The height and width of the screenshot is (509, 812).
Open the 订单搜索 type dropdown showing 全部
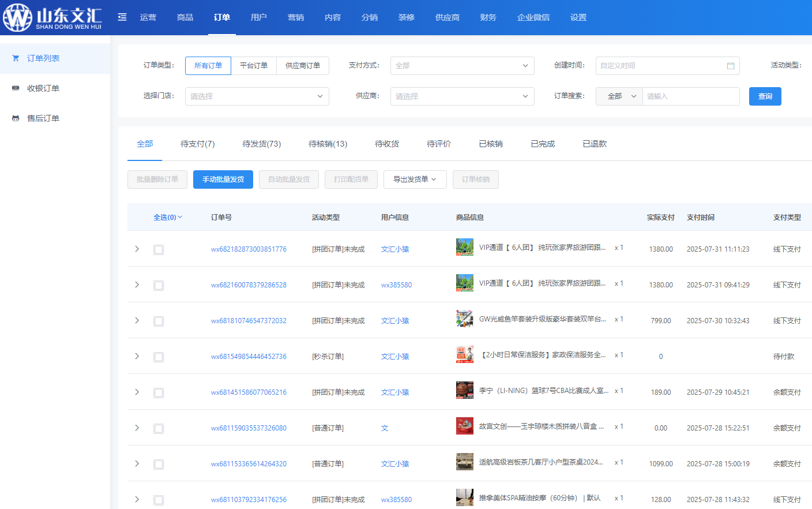(x=619, y=96)
